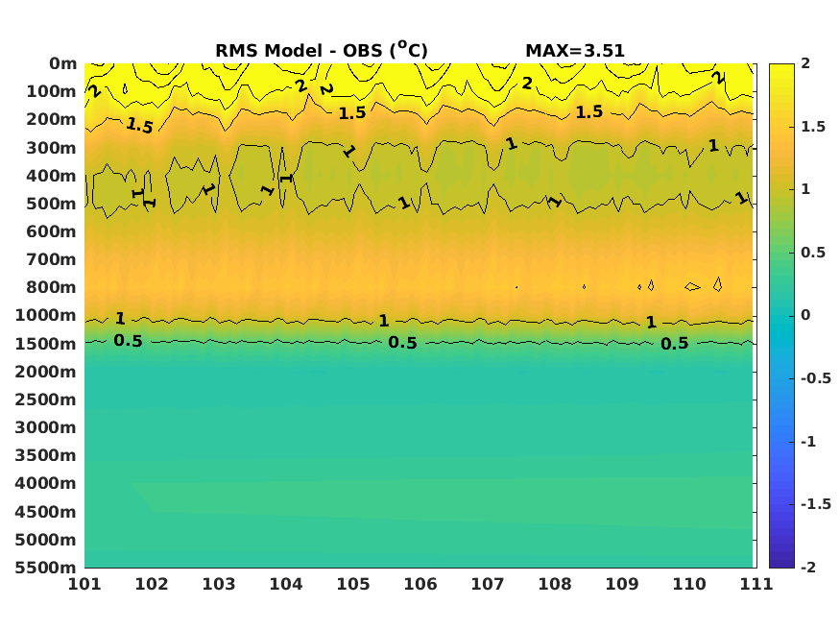840x630 pixels.
Task: Click the "110" x-axis tick label
Action: pyautogui.click(x=689, y=584)
